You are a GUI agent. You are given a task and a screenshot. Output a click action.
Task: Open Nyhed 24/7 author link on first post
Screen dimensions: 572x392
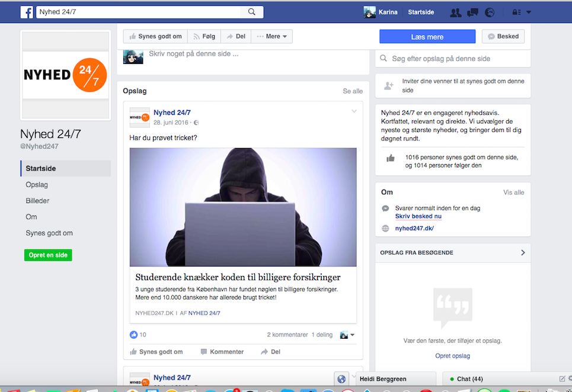tap(172, 113)
